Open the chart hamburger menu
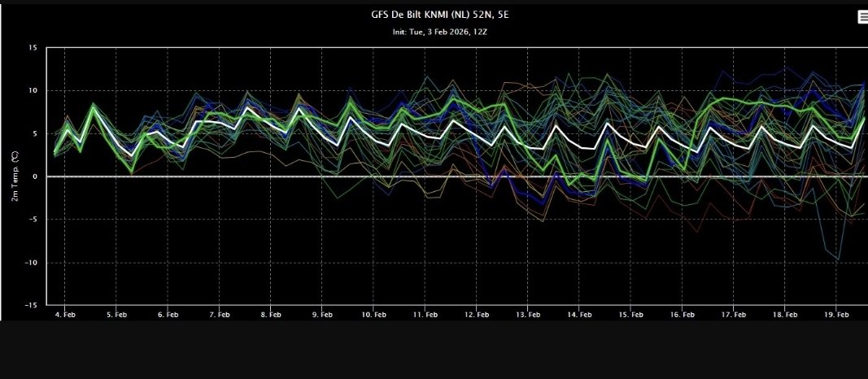 (x=862, y=17)
